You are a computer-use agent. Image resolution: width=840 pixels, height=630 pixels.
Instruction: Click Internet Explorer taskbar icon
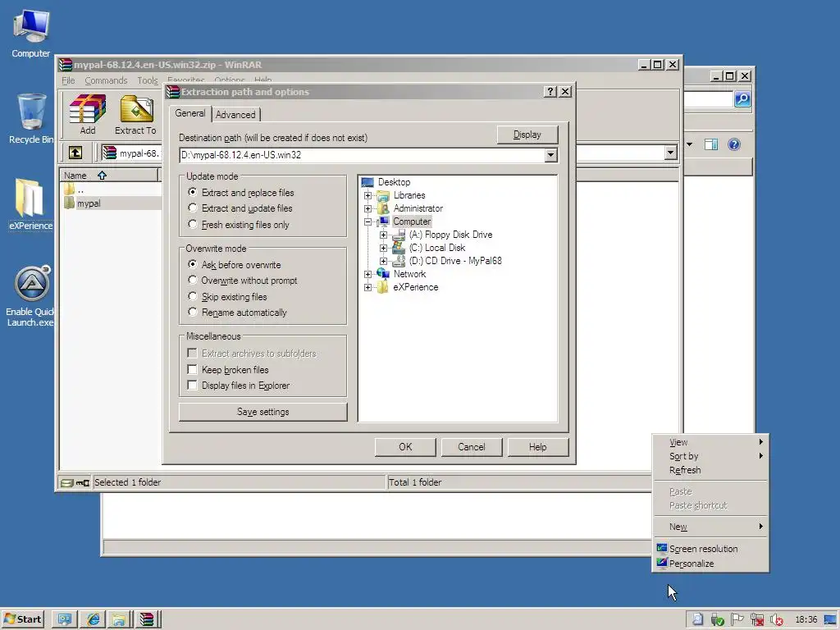[94, 619]
